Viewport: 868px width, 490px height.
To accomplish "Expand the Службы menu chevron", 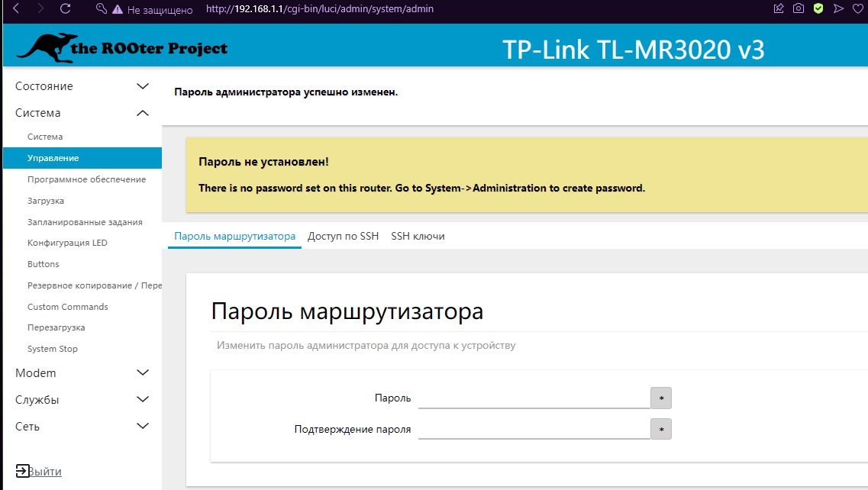I will tap(143, 399).
